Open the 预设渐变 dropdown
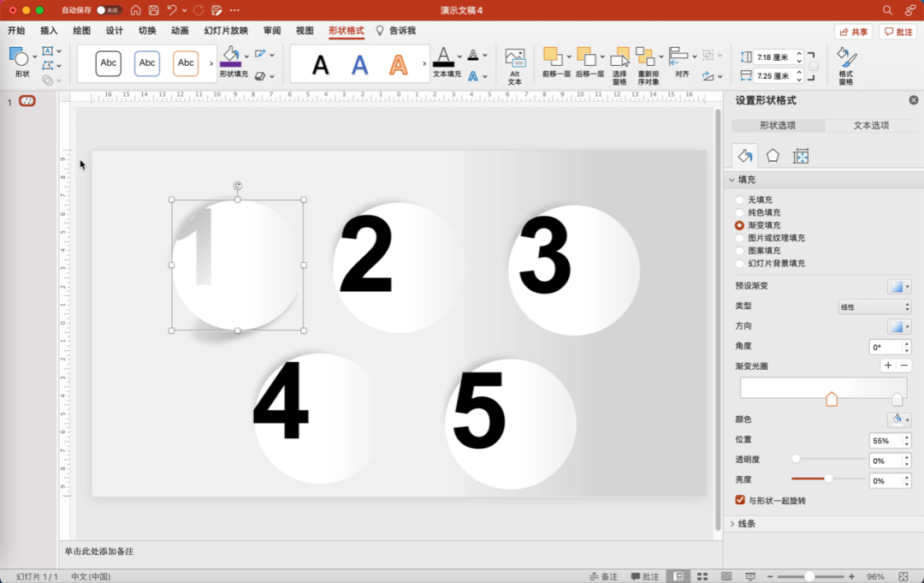924x583 pixels. click(899, 287)
